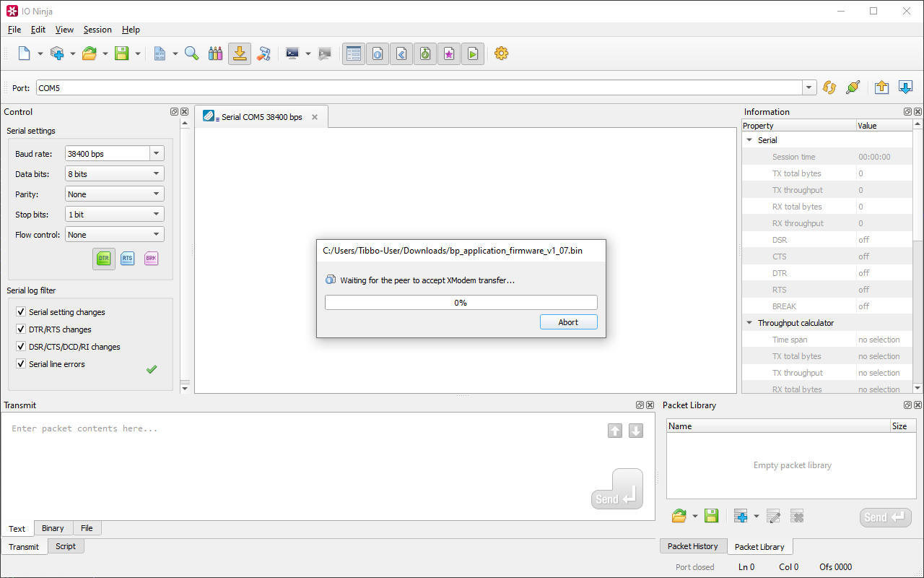
Task: Click Packet Library add packet plus icon
Action: point(741,516)
